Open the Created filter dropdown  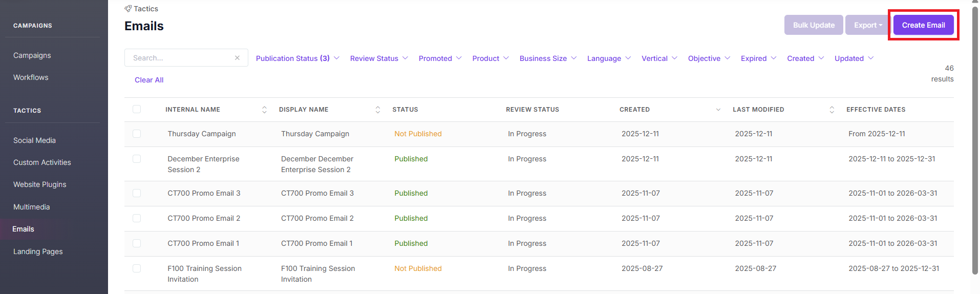[805, 58]
